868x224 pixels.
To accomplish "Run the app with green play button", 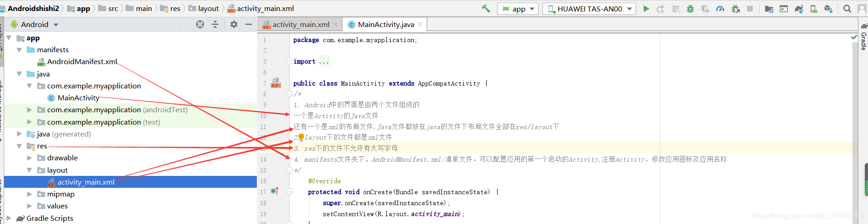I will 646,9.
